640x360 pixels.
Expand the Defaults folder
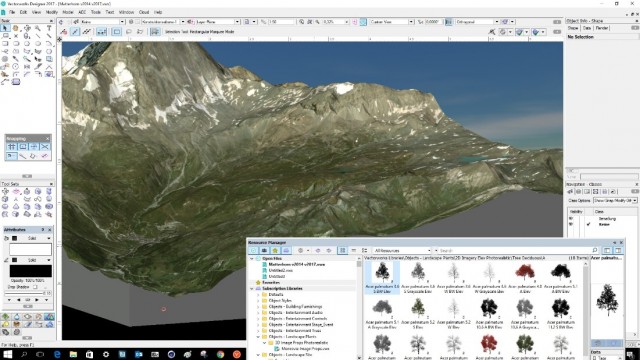[x=258, y=295]
